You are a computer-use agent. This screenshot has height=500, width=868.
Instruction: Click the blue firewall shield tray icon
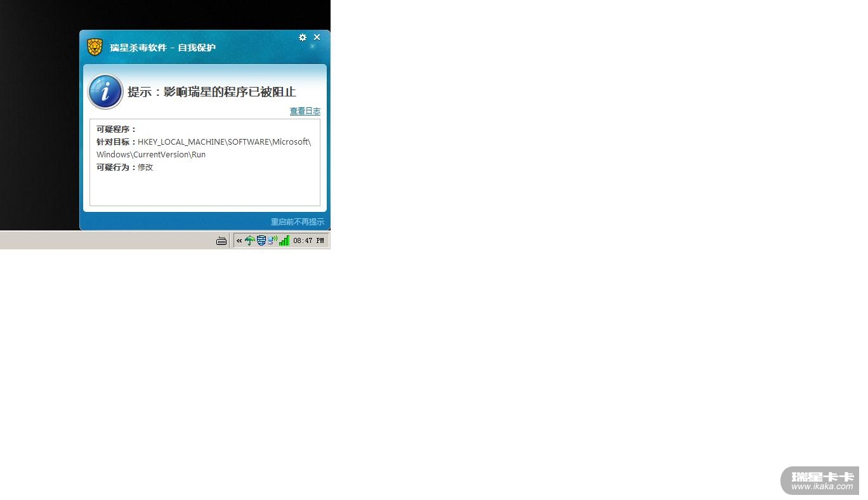(x=261, y=240)
